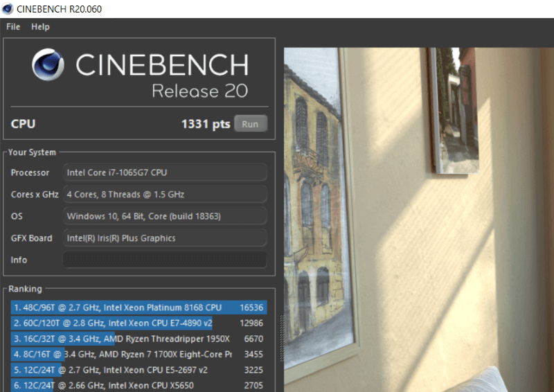Select the Ryzen Threadripper 1950X ranking row

(x=138, y=339)
